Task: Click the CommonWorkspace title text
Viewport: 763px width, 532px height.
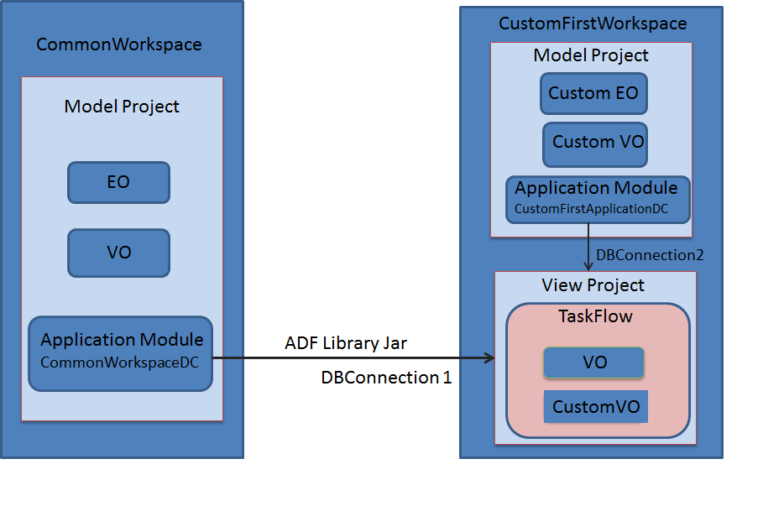Action: pyautogui.click(x=118, y=44)
